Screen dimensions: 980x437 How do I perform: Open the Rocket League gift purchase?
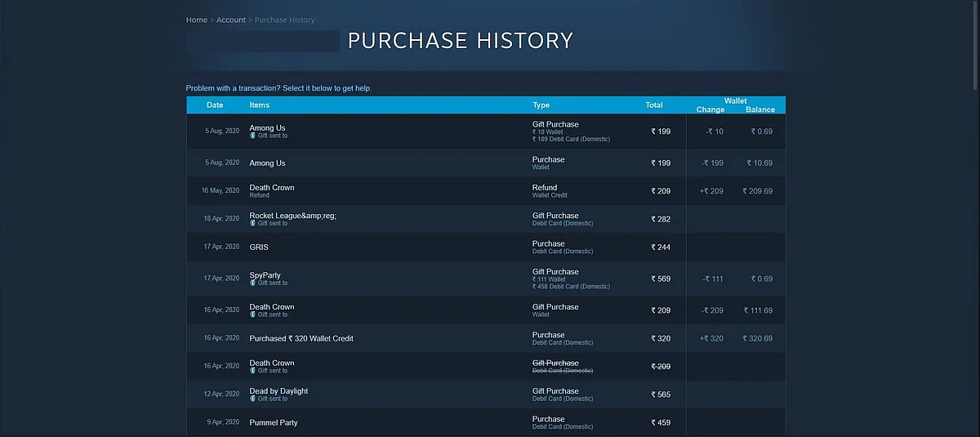(x=486, y=219)
